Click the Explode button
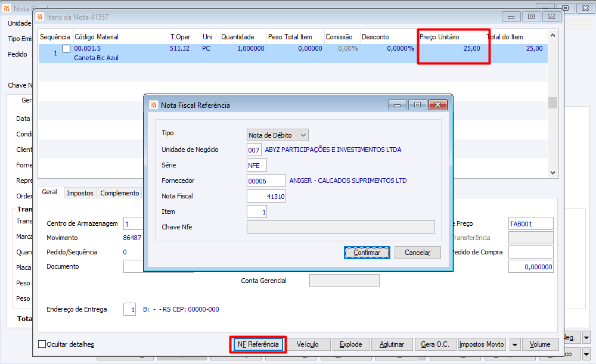 pyautogui.click(x=350, y=344)
